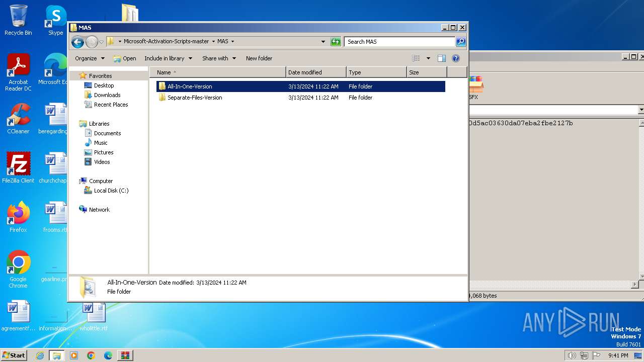Select Libraries in the navigation pane
This screenshot has width=644, height=362.
click(x=99, y=124)
